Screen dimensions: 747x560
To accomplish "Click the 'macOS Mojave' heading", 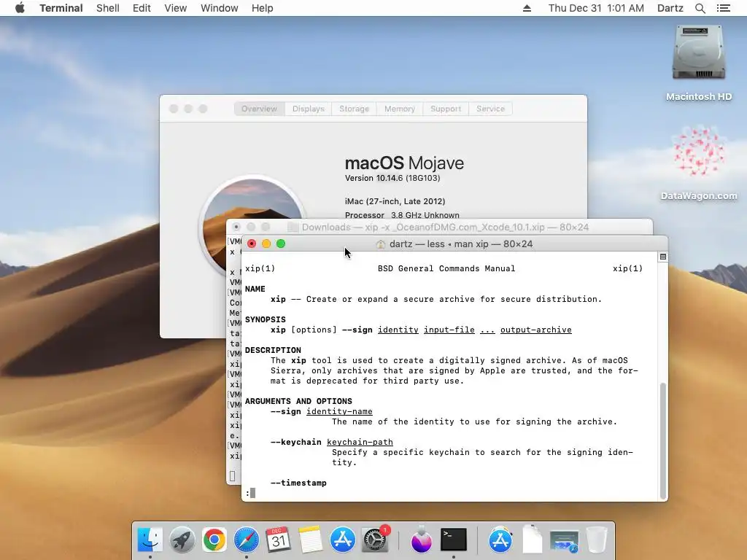I will (404, 163).
